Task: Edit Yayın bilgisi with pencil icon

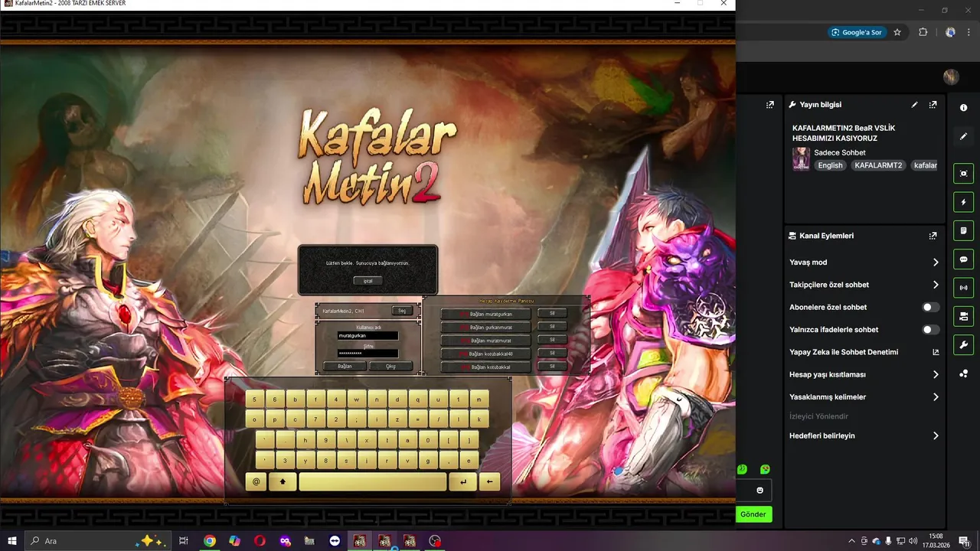Action: point(914,105)
